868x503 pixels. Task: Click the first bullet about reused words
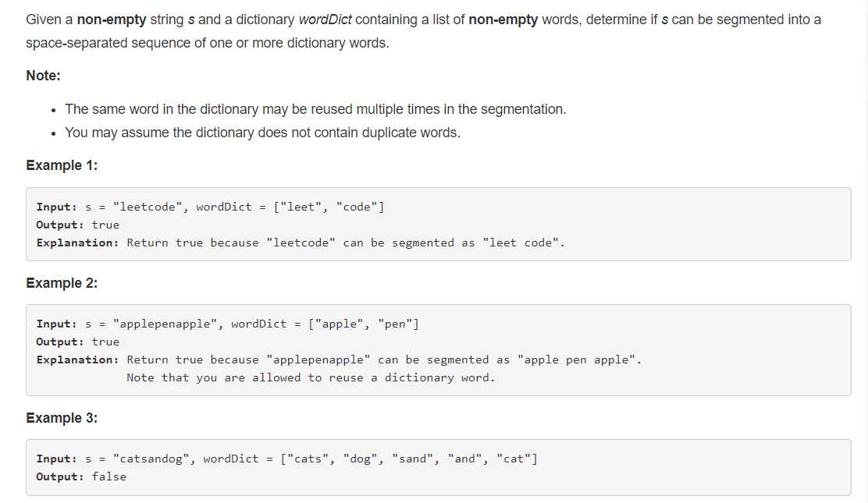click(x=315, y=109)
